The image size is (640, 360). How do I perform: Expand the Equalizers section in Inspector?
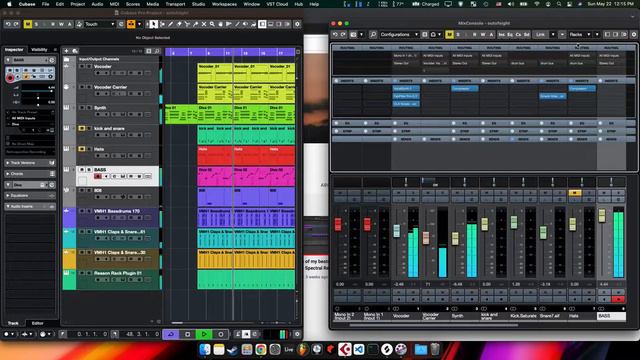[30, 196]
